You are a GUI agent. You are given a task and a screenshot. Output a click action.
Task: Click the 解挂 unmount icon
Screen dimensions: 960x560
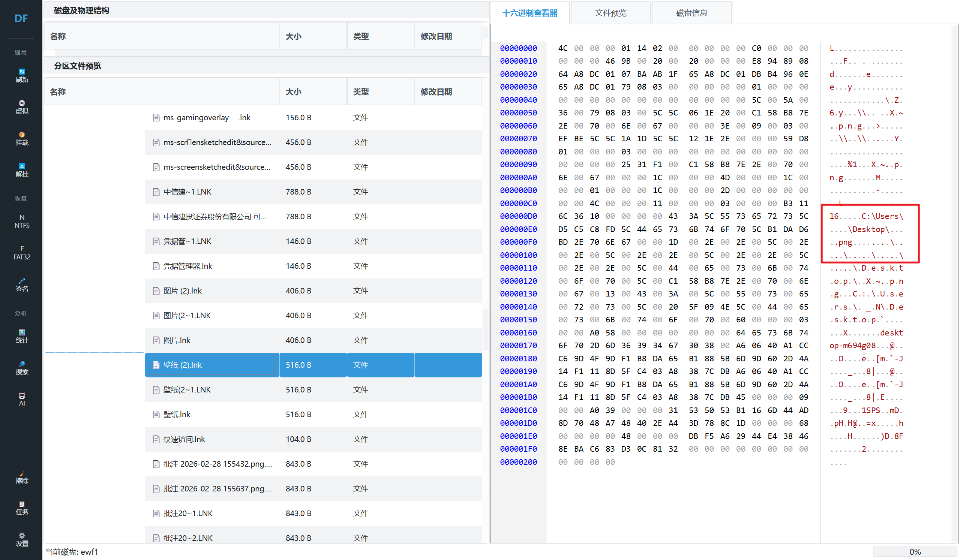(22, 170)
